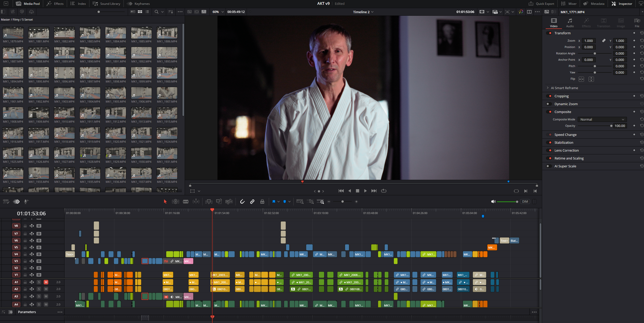
Task: Solo audio track A2
Action: (39, 289)
